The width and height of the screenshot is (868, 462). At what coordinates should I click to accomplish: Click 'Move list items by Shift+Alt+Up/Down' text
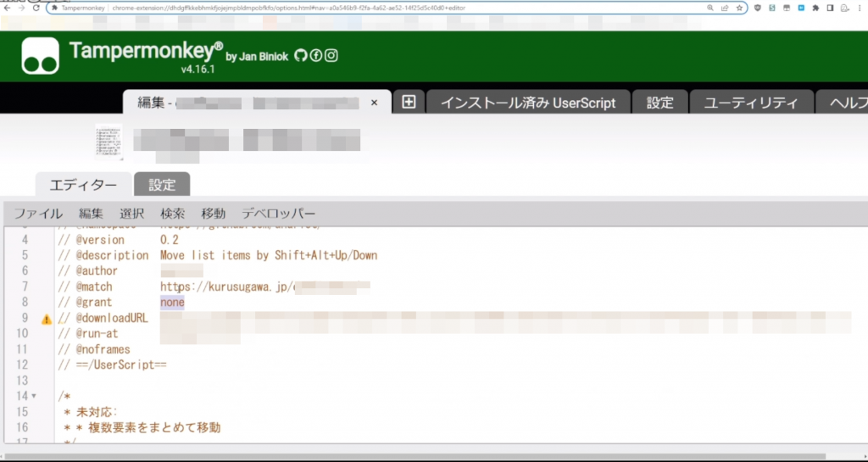tap(269, 256)
